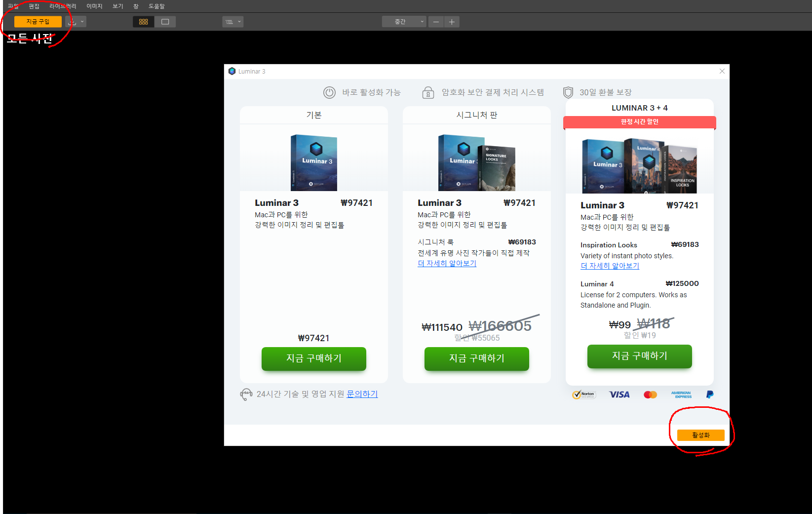The image size is (812, 514).
Task: Click the ₩111540 discounted price
Action: click(442, 327)
